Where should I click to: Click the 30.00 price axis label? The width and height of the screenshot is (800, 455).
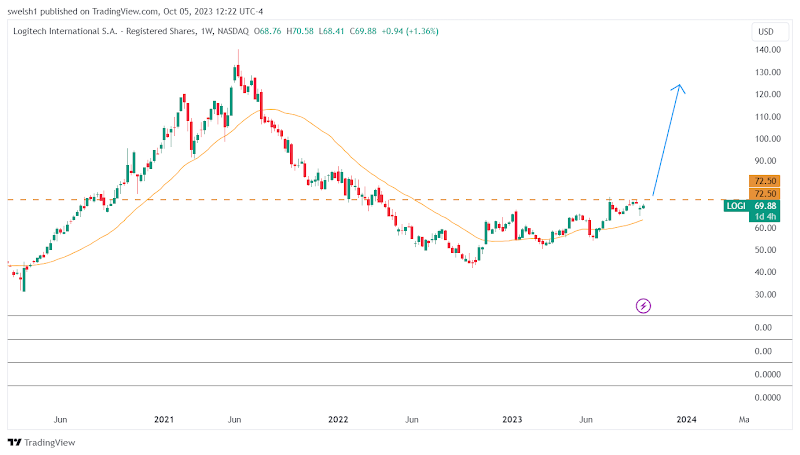(766, 294)
